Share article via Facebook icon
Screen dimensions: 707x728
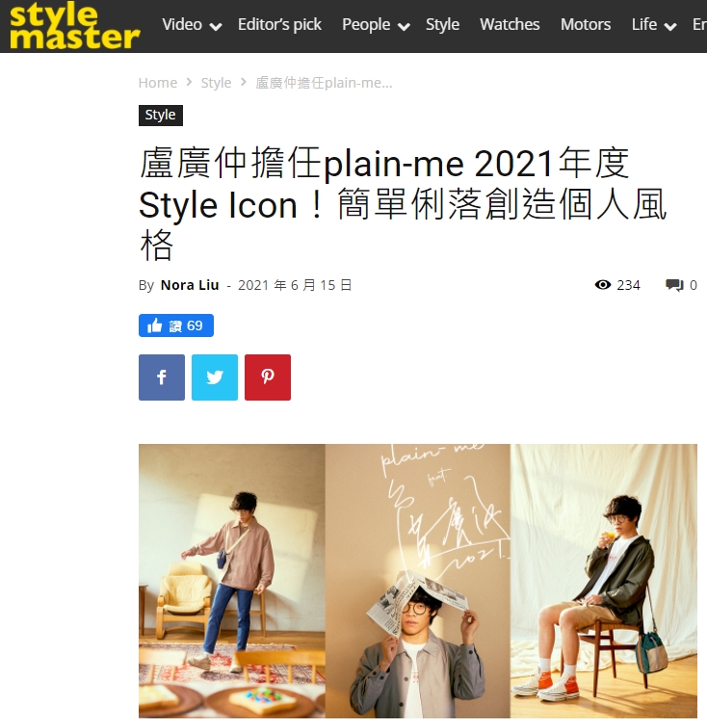tap(162, 377)
